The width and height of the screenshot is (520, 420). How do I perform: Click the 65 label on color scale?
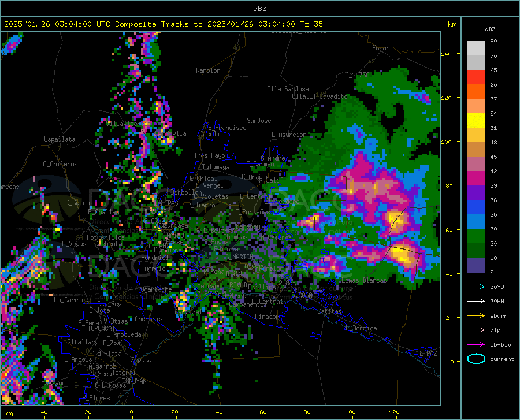(x=493, y=70)
